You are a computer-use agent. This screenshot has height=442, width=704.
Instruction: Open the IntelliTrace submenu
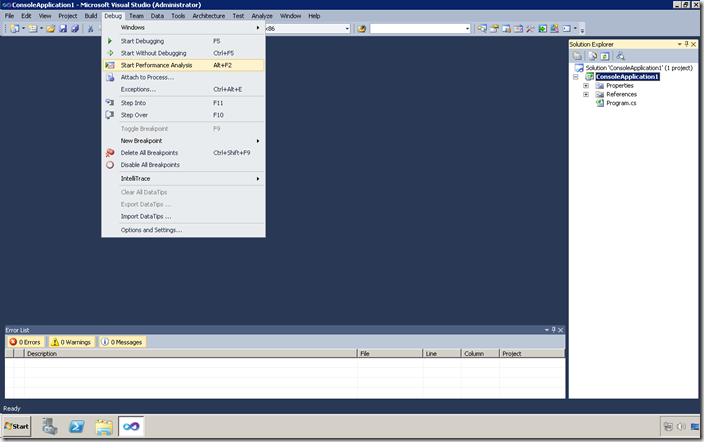pos(183,178)
